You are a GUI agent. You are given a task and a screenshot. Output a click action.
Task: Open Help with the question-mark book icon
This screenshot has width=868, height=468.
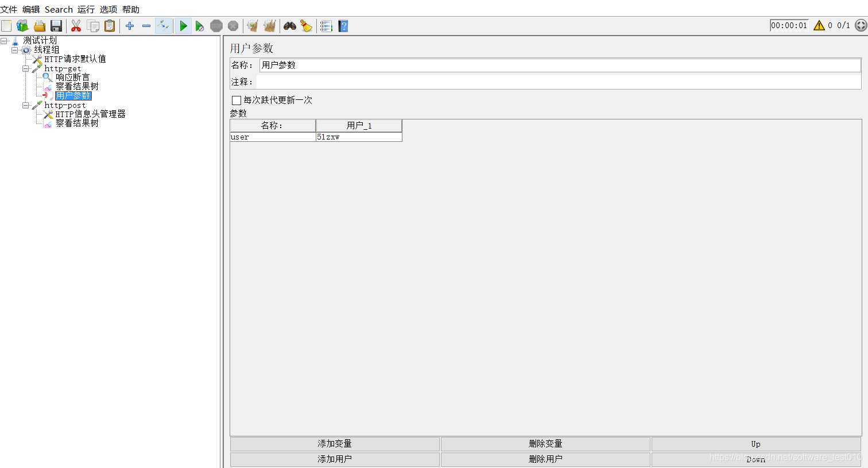click(x=343, y=26)
